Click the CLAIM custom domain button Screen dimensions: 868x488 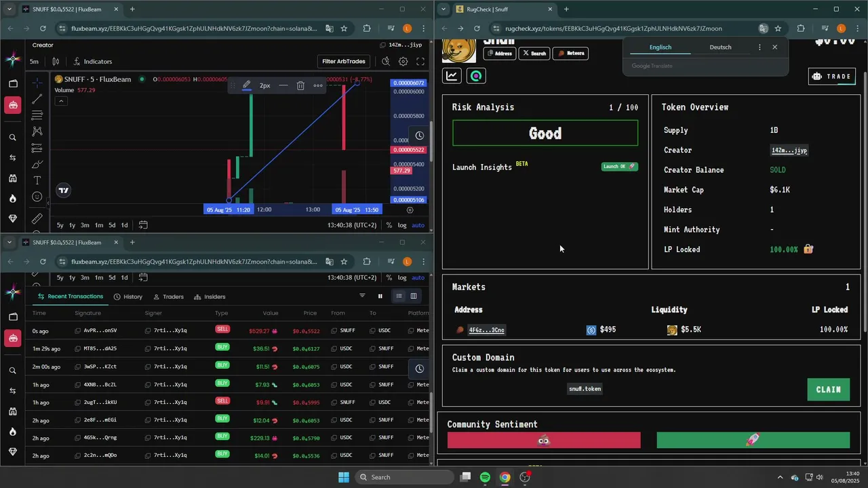tap(829, 390)
